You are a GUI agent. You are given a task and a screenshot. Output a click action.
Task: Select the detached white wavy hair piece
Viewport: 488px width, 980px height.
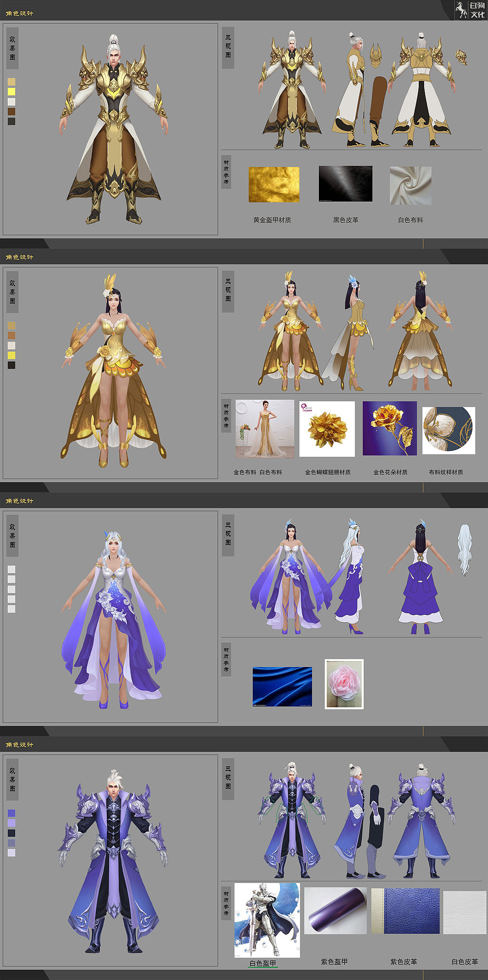click(465, 550)
